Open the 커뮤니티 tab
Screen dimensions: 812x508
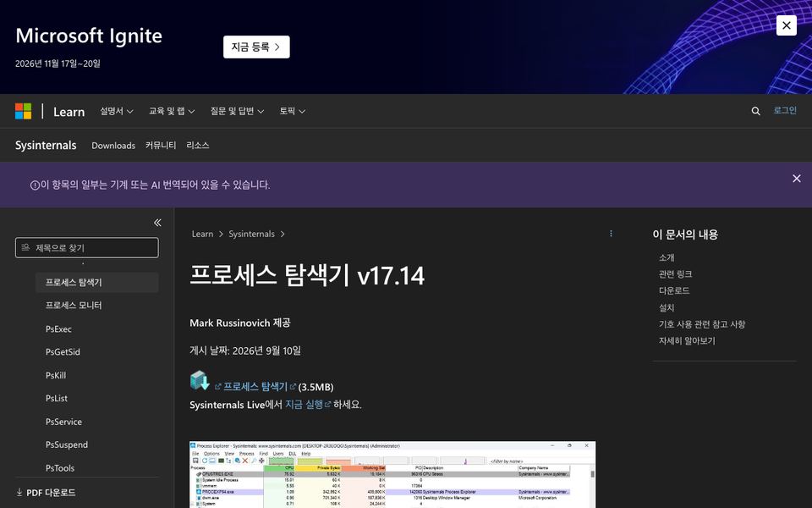[x=161, y=145]
